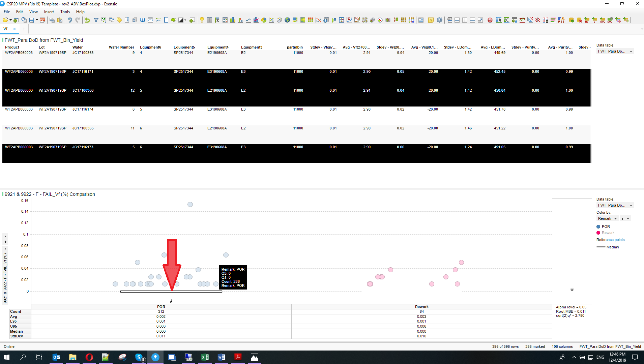
Task: Open the Tools menu
Action: (65, 12)
